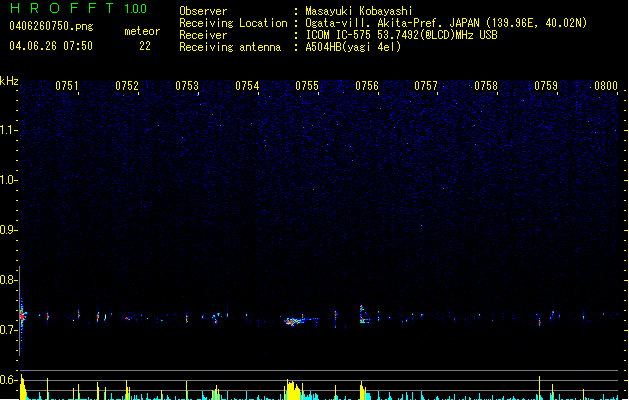Click the 0.7 kHz axis label
This screenshot has height=400, width=629.
(x=8, y=330)
